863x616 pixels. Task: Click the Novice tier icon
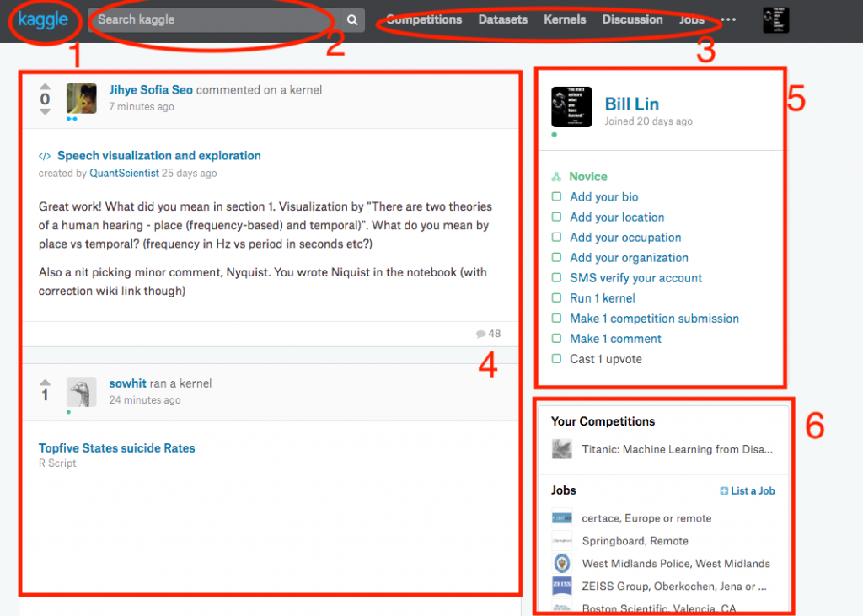coord(556,177)
